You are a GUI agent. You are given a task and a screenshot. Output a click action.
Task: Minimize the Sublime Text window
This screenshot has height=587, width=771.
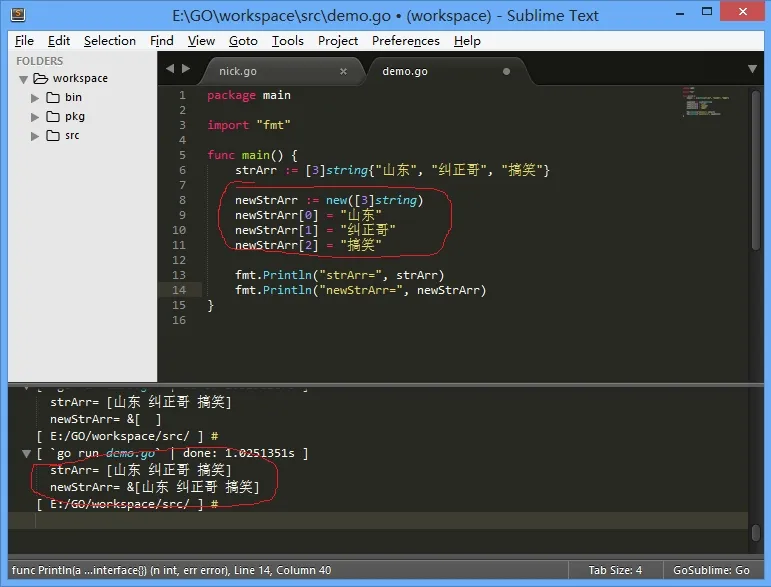click(680, 12)
